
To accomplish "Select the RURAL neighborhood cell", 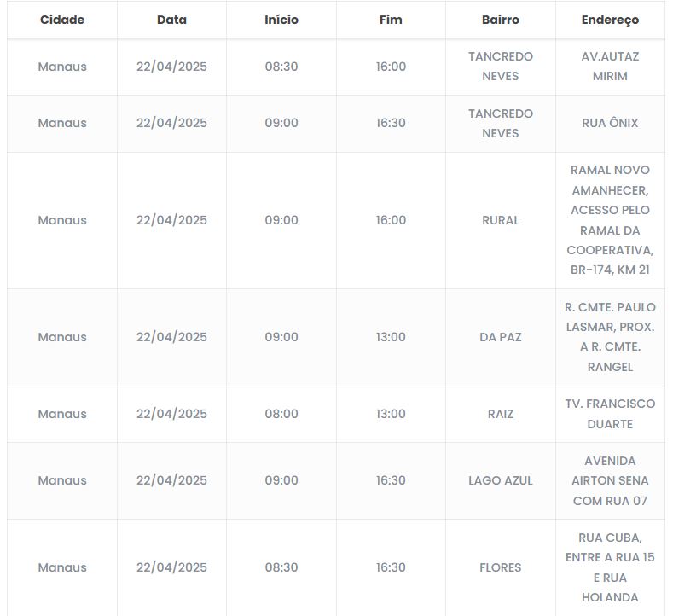I will coord(501,220).
